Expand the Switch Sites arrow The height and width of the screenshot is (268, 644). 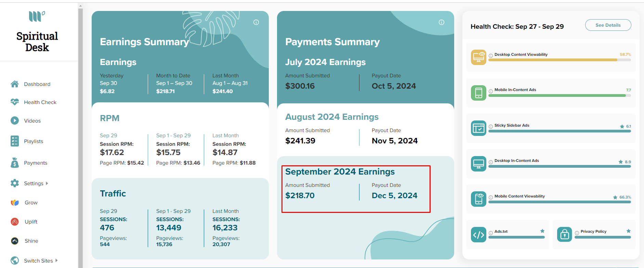coord(56,260)
